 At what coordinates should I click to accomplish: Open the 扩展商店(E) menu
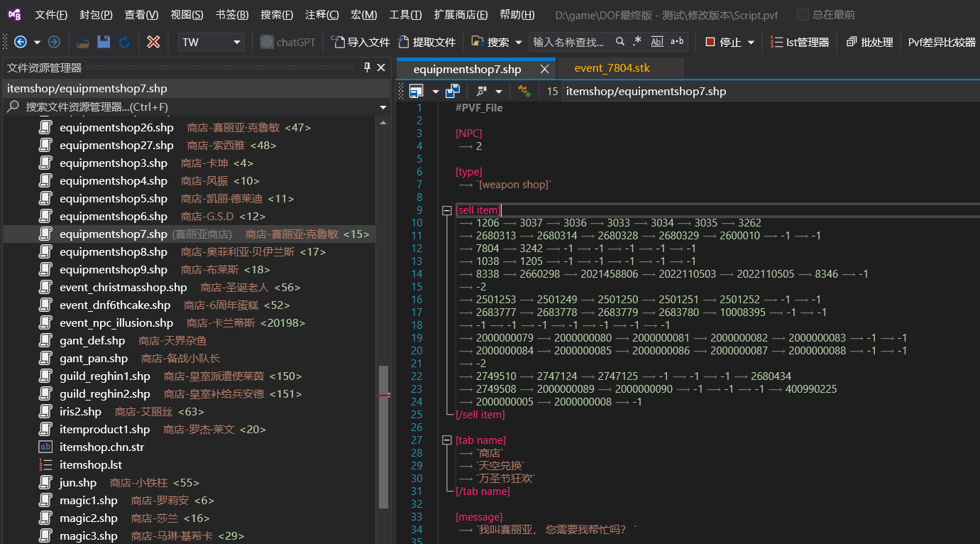[461, 14]
